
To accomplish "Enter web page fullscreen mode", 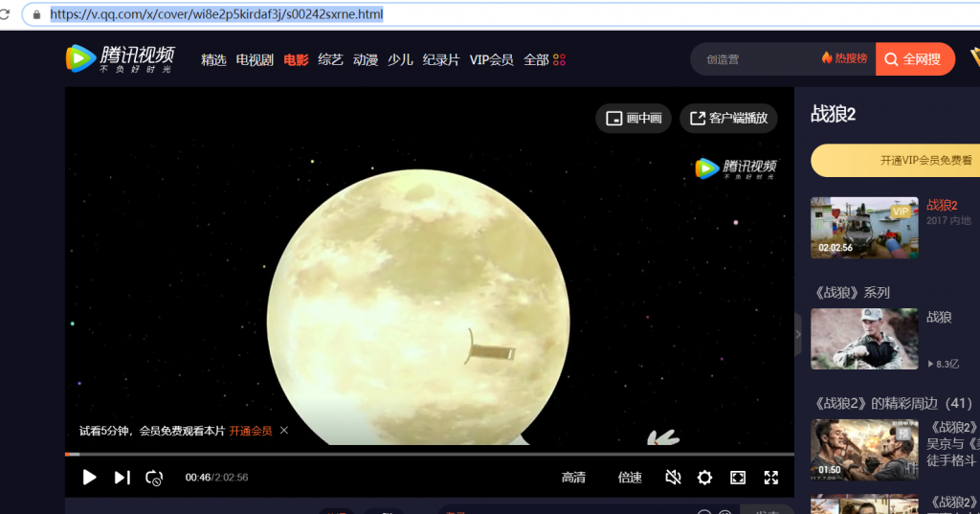I will [738, 477].
